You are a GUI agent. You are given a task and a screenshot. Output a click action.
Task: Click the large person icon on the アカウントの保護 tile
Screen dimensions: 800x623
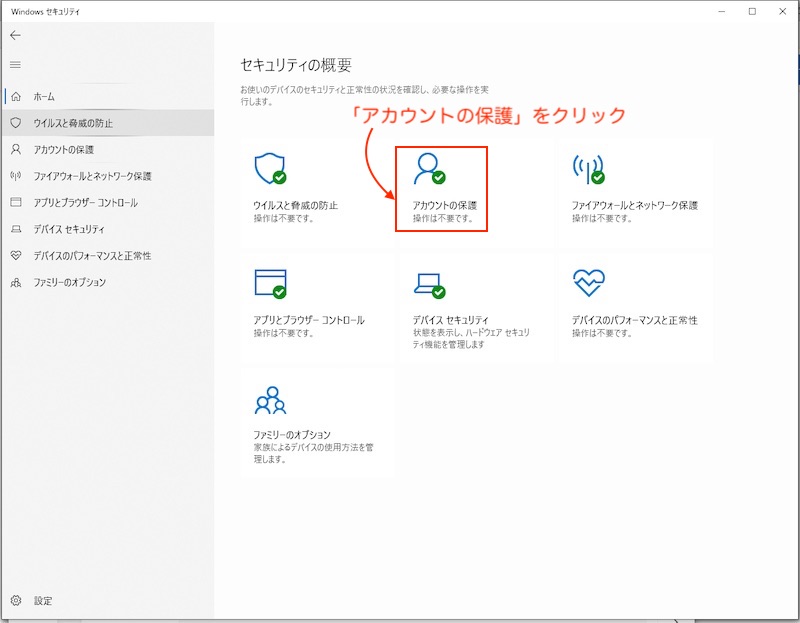coord(430,168)
